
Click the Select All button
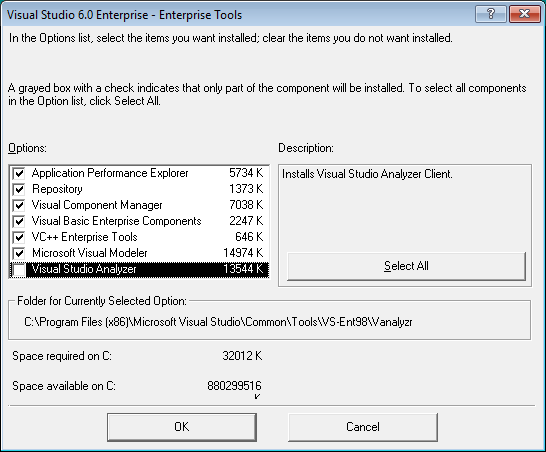(x=406, y=266)
